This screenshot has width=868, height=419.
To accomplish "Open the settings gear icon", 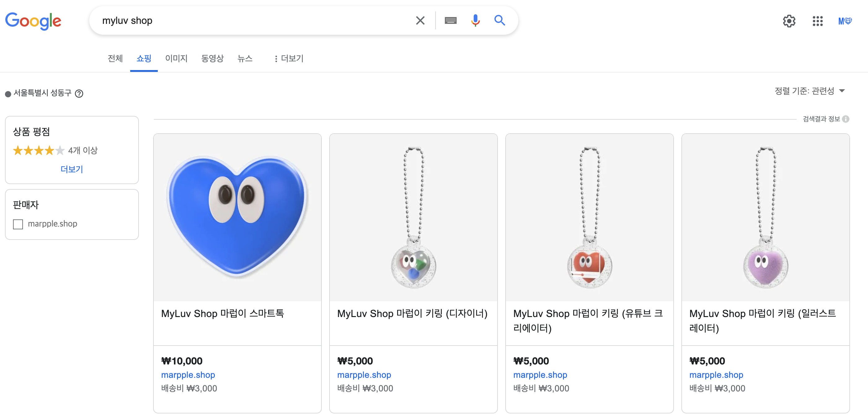I will coord(789,21).
